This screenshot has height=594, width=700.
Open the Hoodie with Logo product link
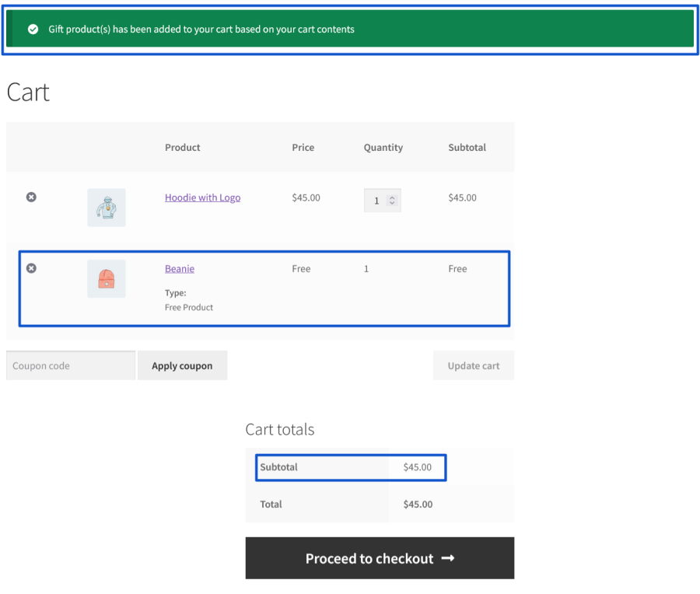pos(202,197)
